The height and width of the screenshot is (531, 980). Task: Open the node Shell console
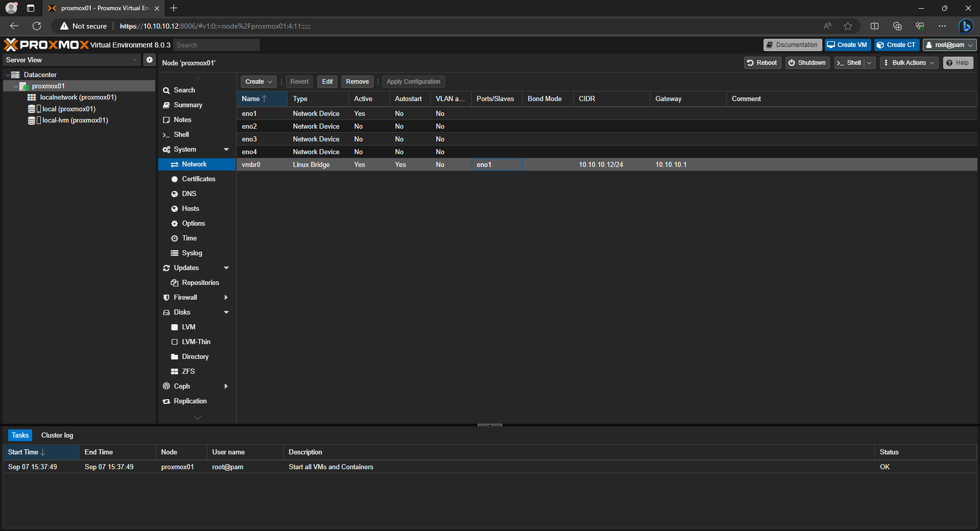[849, 63]
